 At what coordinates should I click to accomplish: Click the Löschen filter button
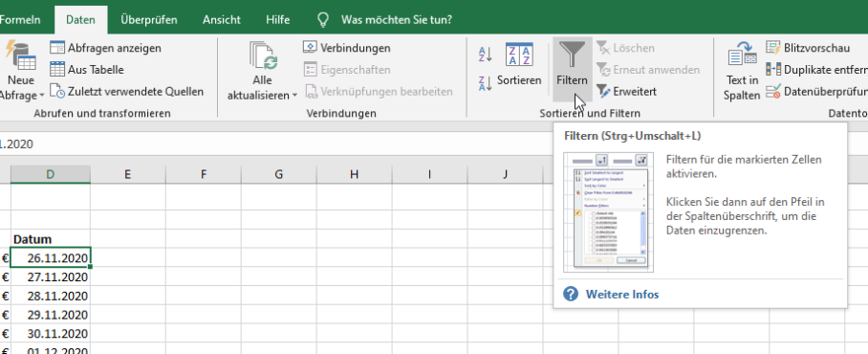coord(625,48)
